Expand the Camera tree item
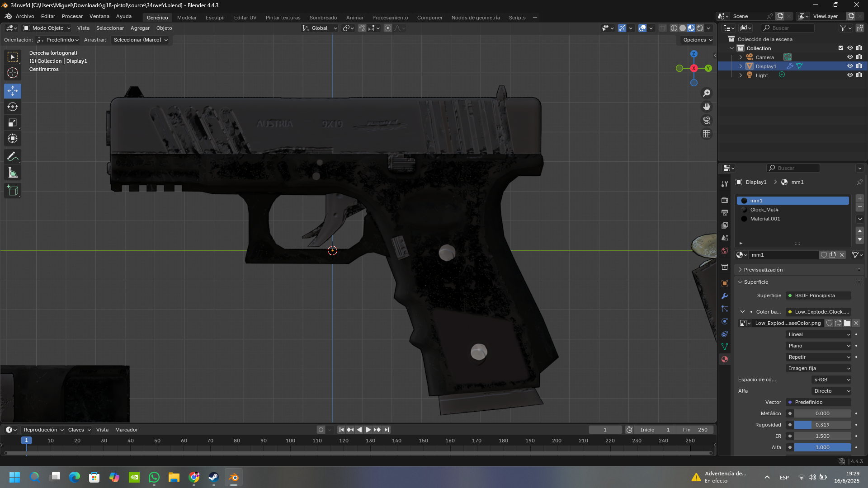Image resolution: width=868 pixels, height=488 pixels. pyautogui.click(x=741, y=57)
